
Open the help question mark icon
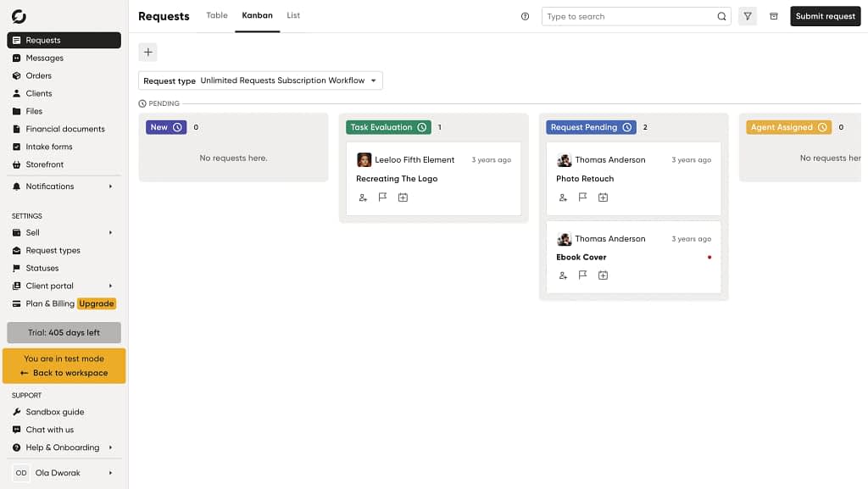pos(525,17)
